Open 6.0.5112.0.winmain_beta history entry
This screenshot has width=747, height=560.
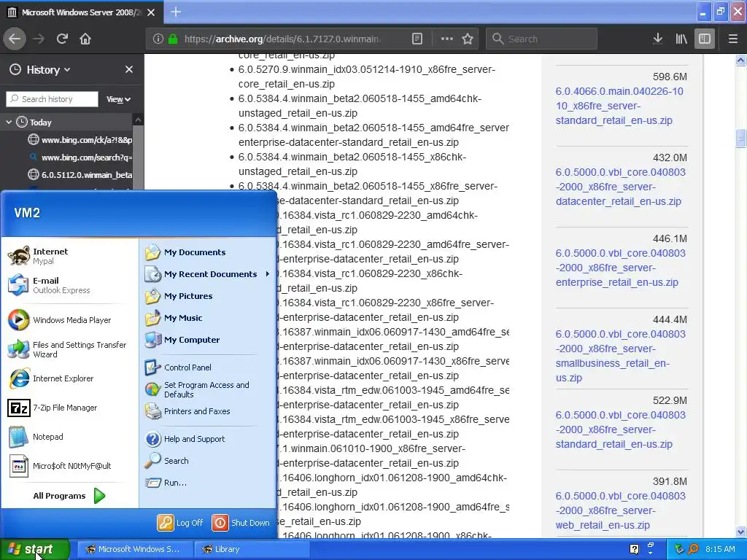[80, 175]
